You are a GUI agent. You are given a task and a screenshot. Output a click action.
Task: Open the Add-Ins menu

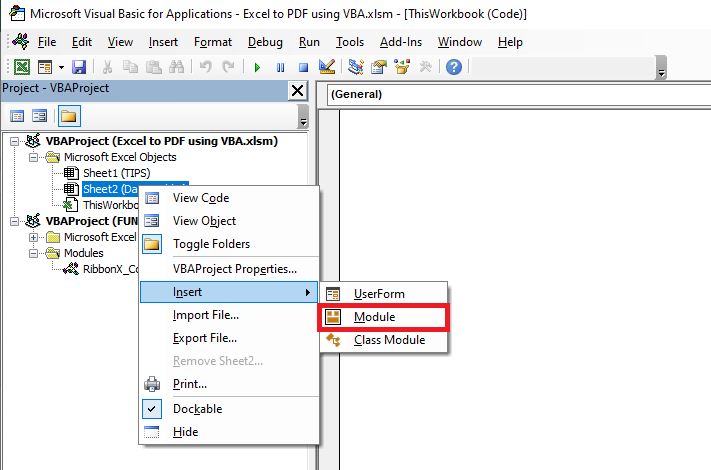[401, 42]
